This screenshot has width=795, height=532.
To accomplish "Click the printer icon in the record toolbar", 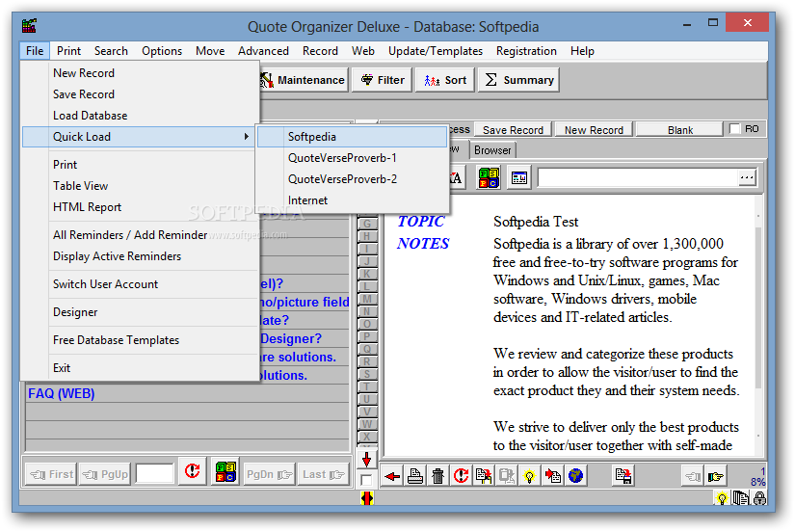I will pyautogui.click(x=414, y=476).
